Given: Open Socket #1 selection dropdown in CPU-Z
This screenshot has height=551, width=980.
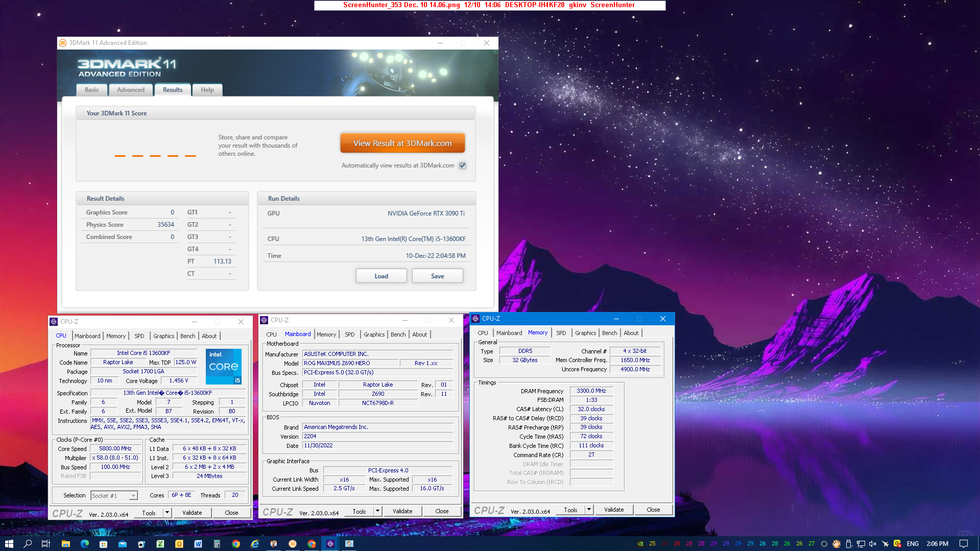Looking at the screenshot, I should coord(114,495).
